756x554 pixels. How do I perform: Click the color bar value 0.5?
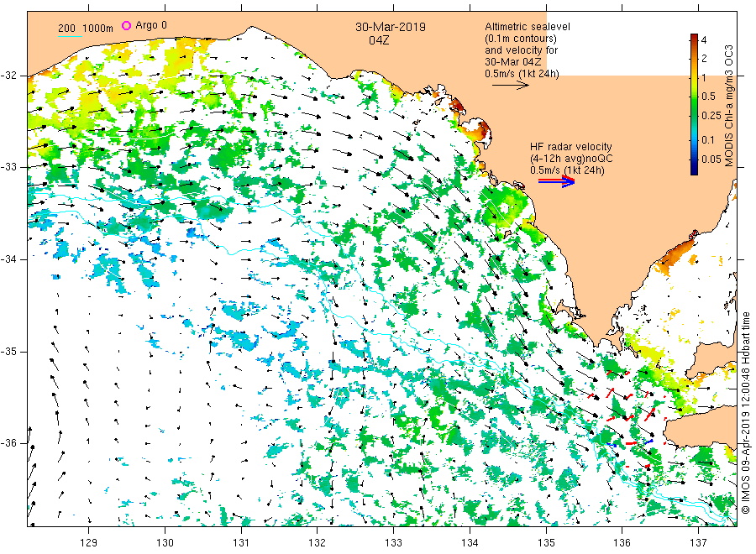(x=709, y=97)
